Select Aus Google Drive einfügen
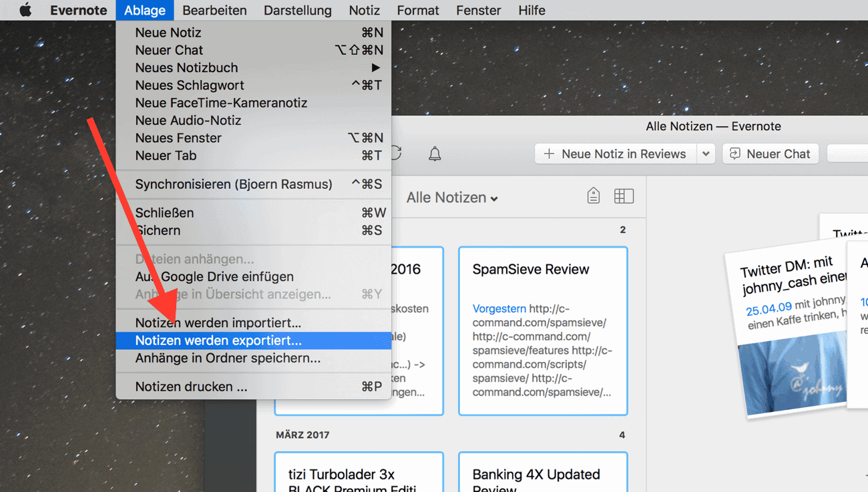The height and width of the screenshot is (492, 868). pyautogui.click(x=254, y=276)
